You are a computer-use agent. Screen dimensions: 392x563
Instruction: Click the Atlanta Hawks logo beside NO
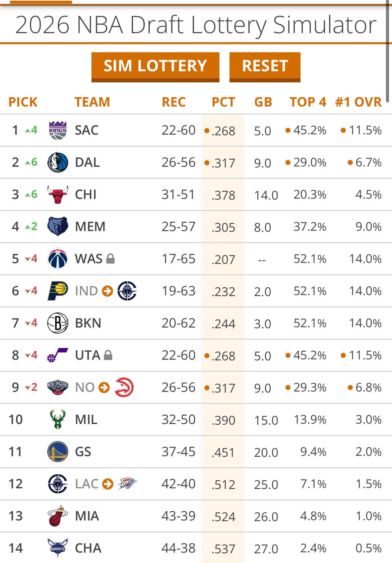(124, 388)
